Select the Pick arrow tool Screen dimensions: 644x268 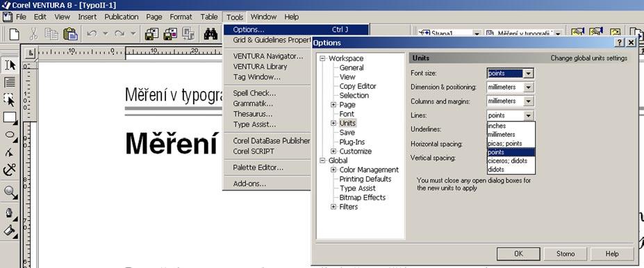click(10, 65)
